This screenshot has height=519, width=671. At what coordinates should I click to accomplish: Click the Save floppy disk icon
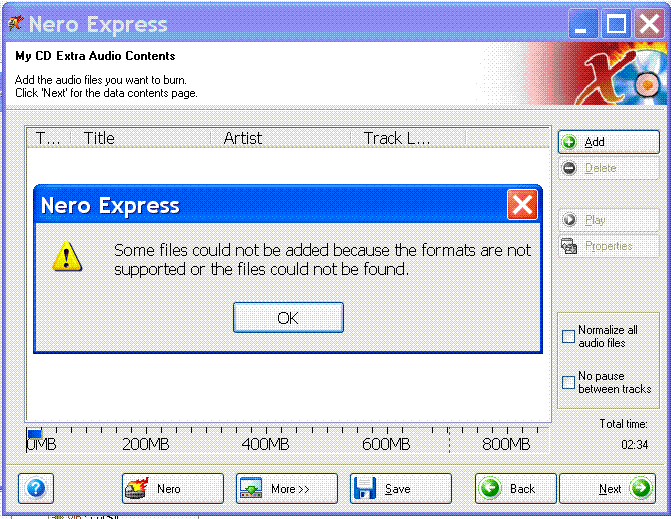(364, 488)
